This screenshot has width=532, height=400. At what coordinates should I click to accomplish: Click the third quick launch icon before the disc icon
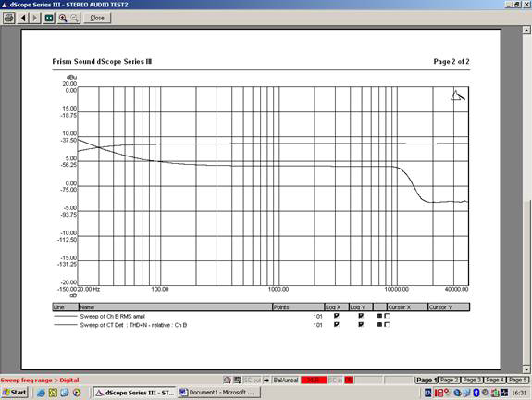(x=65, y=393)
